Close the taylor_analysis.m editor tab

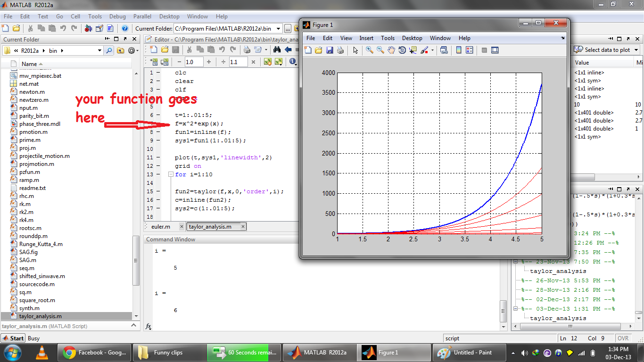pyautogui.click(x=243, y=227)
